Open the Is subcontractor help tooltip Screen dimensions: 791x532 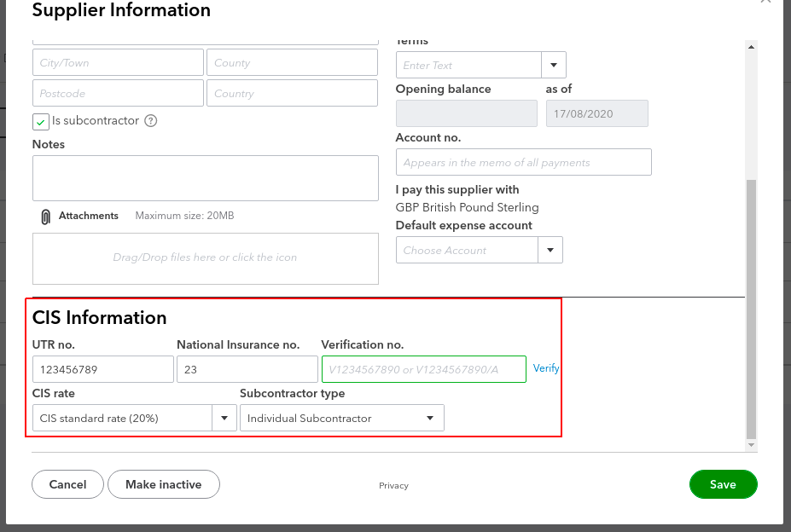(x=151, y=120)
